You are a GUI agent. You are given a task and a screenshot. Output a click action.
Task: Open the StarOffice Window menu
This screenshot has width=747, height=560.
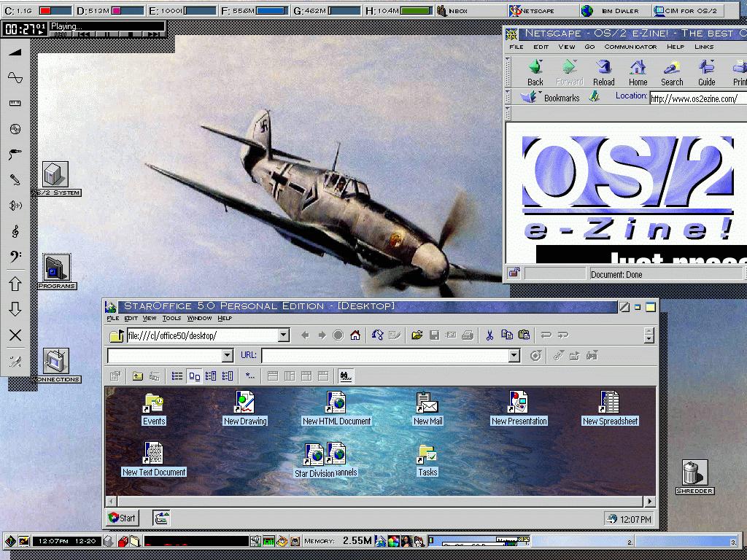pos(199,318)
